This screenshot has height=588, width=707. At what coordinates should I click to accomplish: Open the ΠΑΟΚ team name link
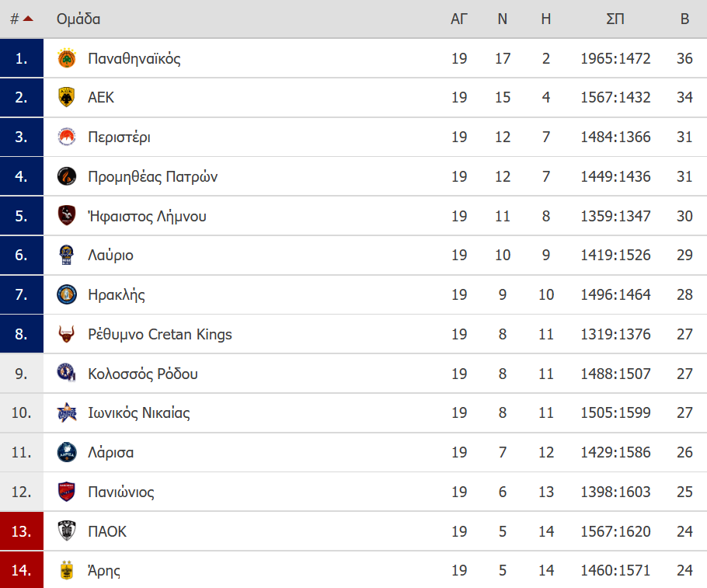click(x=107, y=531)
